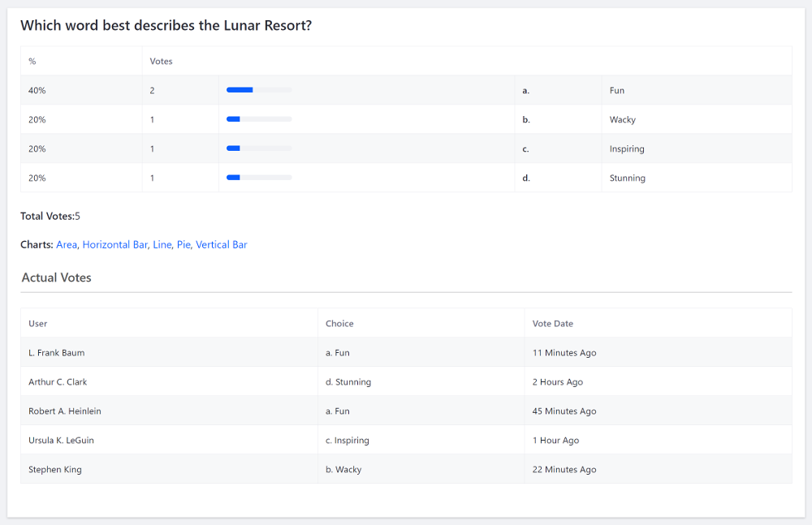Click '11 Minutes Ago' vote date
Image resolution: width=812 pixels, height=525 pixels.
coord(564,353)
